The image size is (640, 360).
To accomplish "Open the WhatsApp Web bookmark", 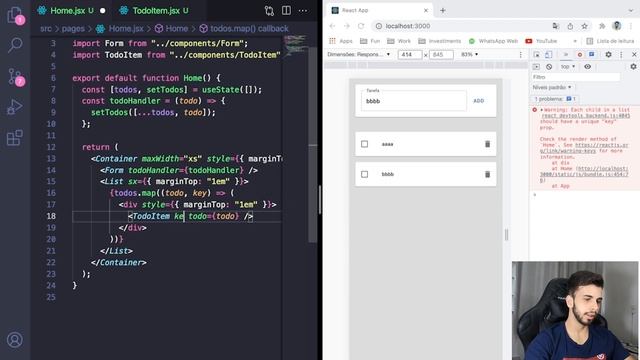I will point(493,41).
